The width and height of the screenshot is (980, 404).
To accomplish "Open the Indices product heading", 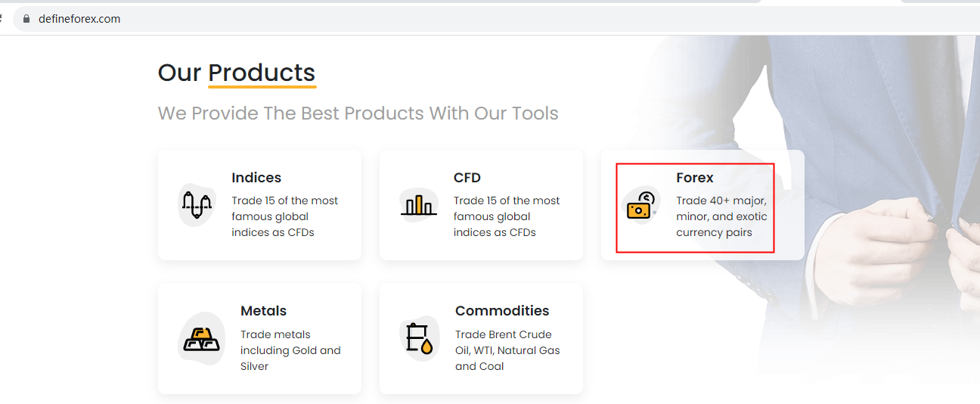I will point(256,178).
